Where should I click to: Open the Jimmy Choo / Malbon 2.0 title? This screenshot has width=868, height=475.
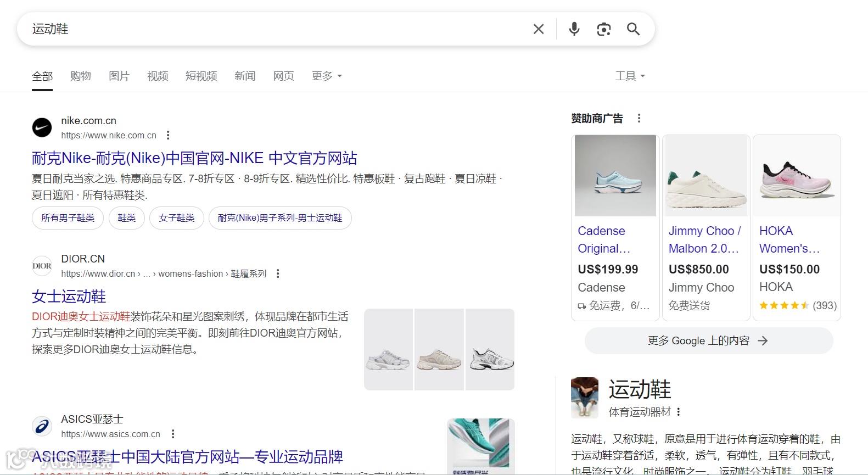705,239
